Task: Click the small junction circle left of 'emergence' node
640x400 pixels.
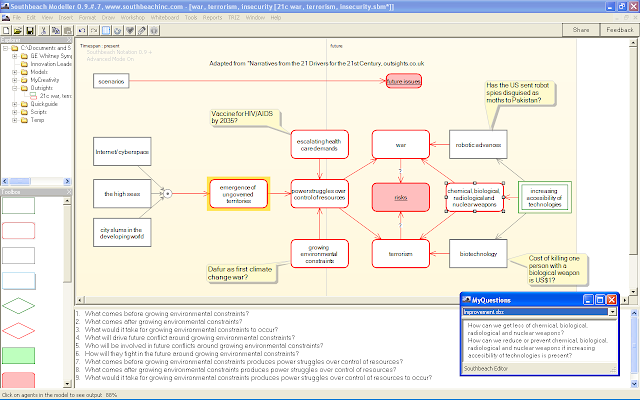Action: click(167, 194)
